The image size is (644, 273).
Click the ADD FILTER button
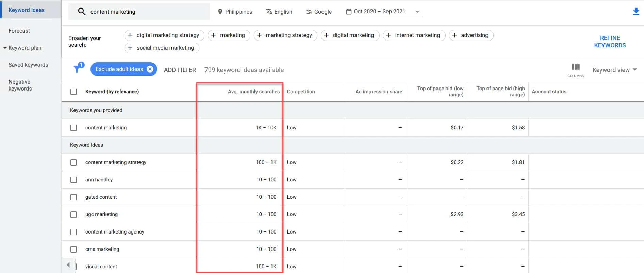[x=180, y=70]
